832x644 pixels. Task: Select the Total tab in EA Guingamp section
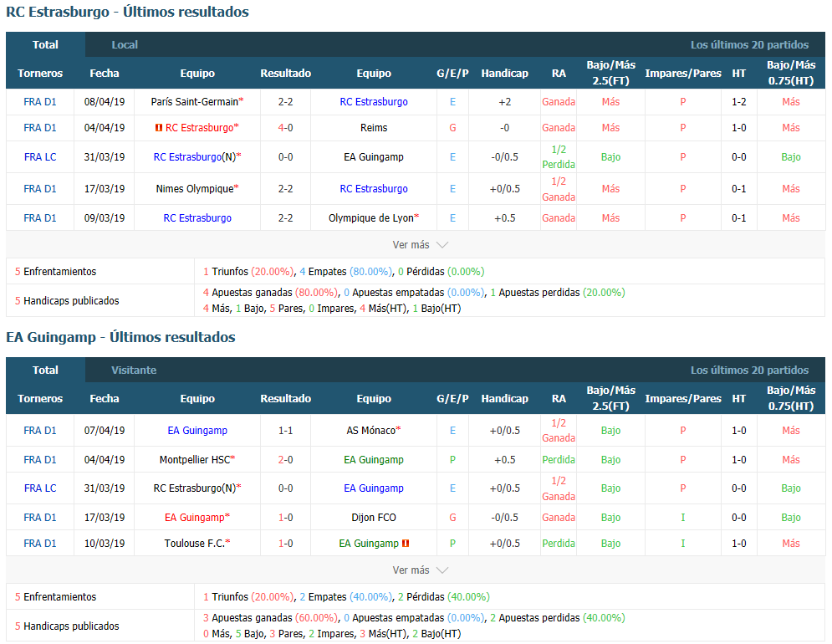(46, 370)
